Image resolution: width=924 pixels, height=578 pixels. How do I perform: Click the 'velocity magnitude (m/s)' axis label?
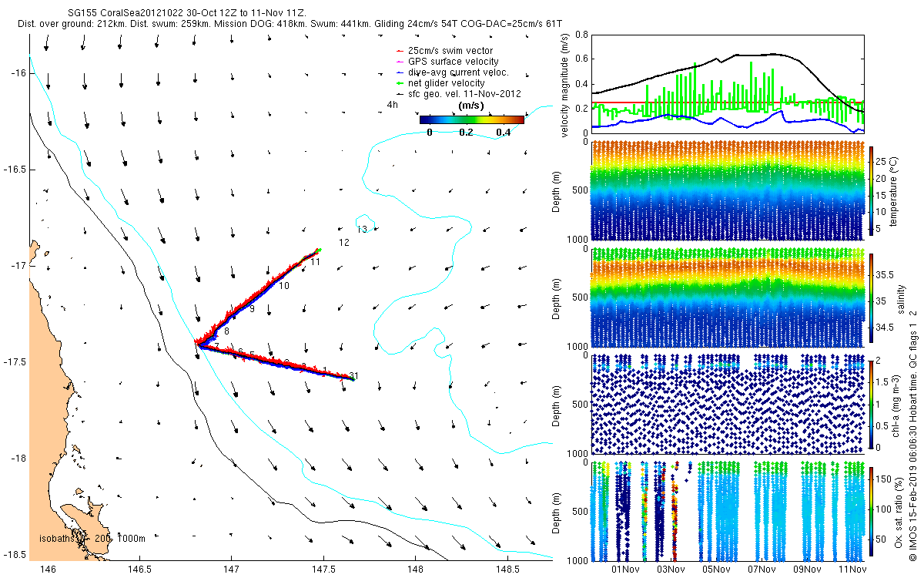click(564, 85)
